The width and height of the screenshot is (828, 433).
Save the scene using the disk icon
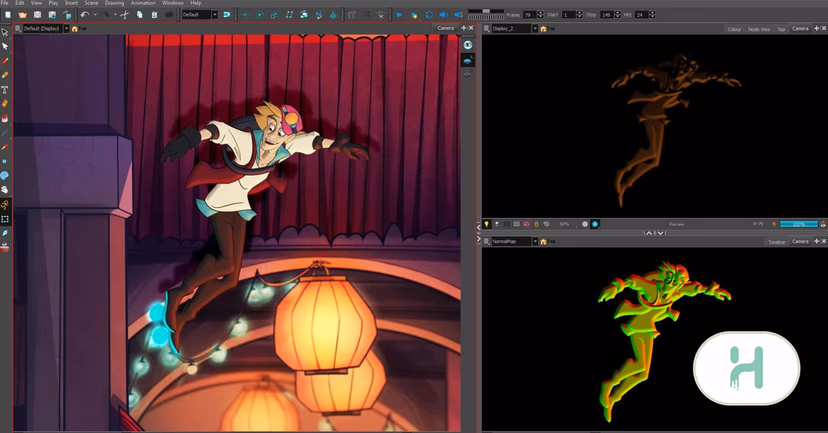click(x=37, y=15)
